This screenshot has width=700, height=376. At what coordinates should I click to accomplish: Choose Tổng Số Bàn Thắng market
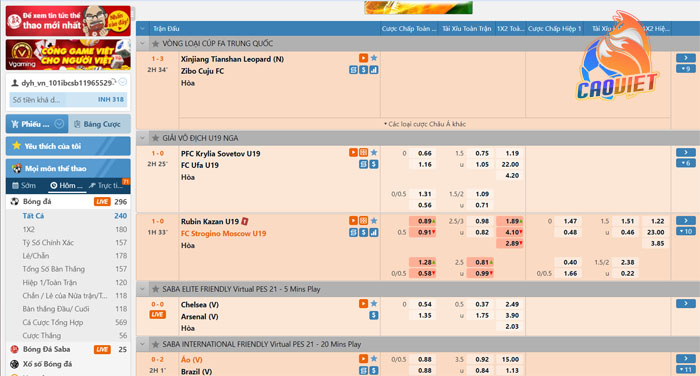pyautogui.click(x=54, y=269)
